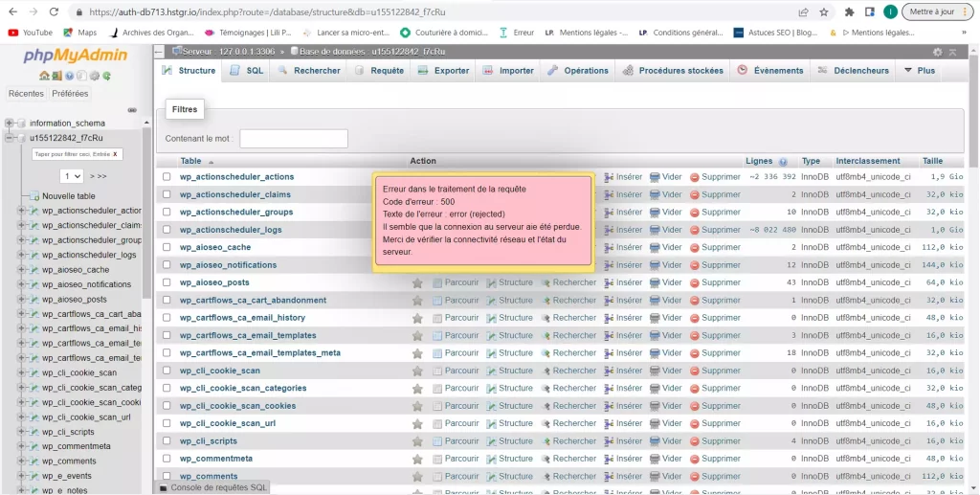
Task: Switch to the SQL tab
Action: click(x=246, y=71)
